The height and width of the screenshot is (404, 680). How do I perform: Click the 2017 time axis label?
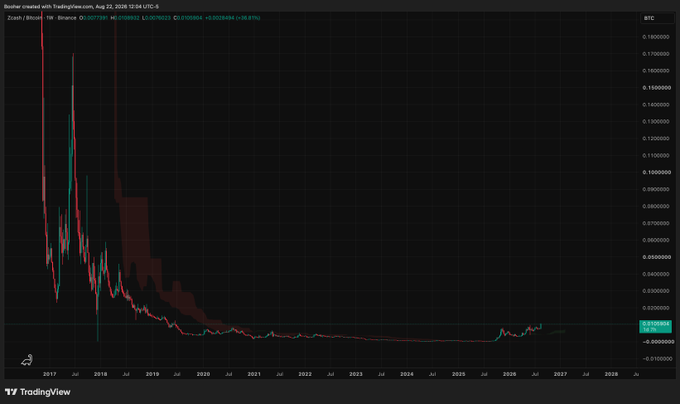pyautogui.click(x=49, y=374)
